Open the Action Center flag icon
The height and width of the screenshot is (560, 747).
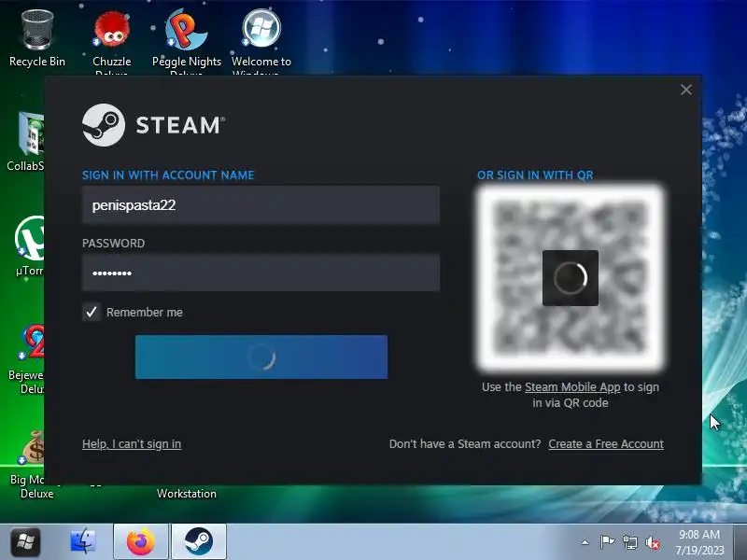[607, 542]
